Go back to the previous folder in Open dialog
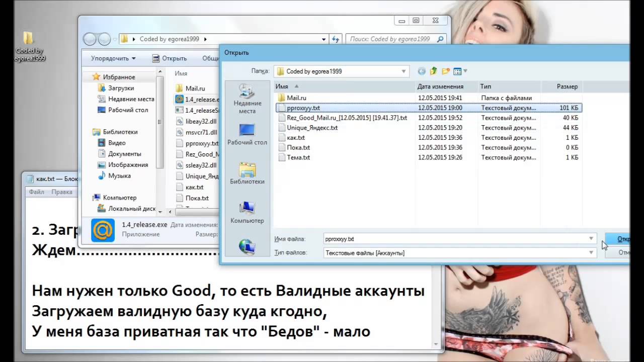 tap(422, 71)
